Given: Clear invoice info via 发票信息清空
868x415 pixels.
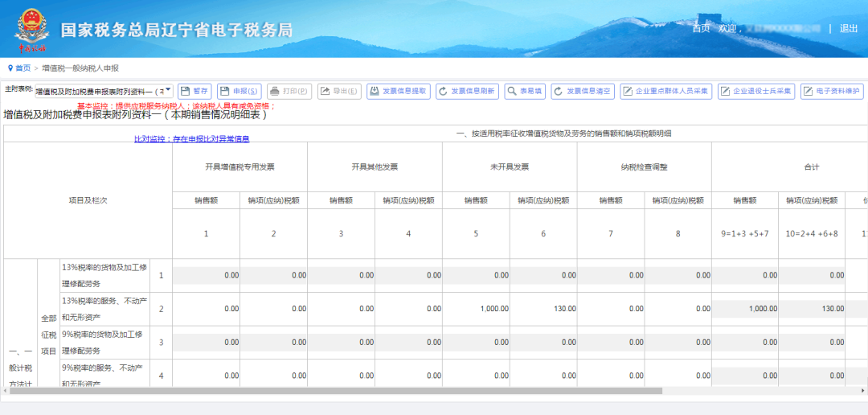Looking at the screenshot, I should point(583,92).
